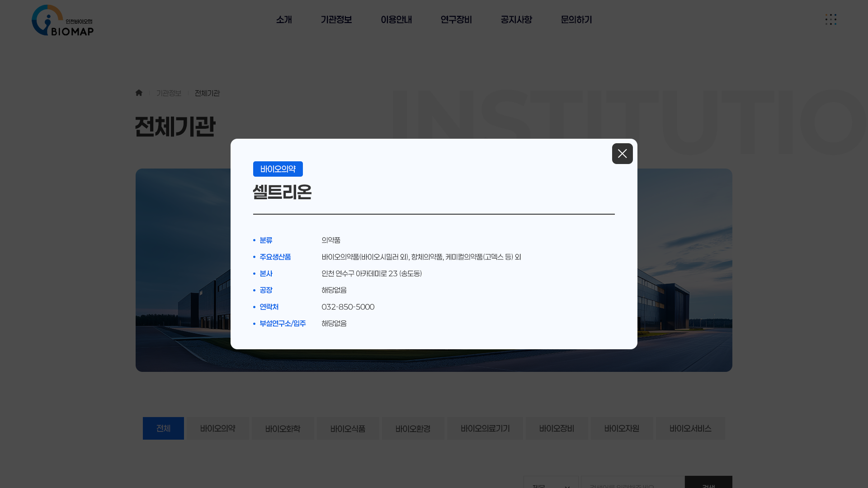Open the 이용안내 menu
The image size is (868, 488).
(396, 19)
